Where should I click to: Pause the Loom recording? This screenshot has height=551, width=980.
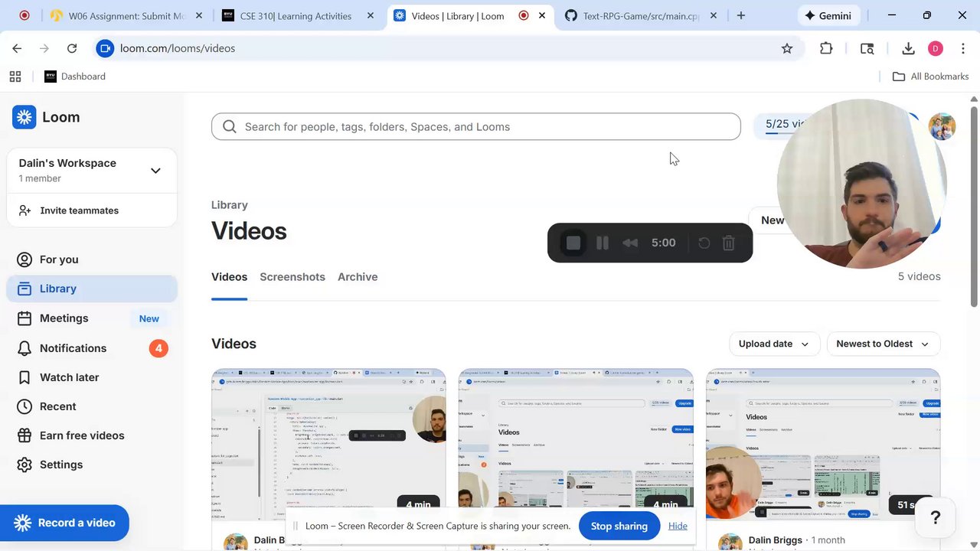click(x=603, y=243)
